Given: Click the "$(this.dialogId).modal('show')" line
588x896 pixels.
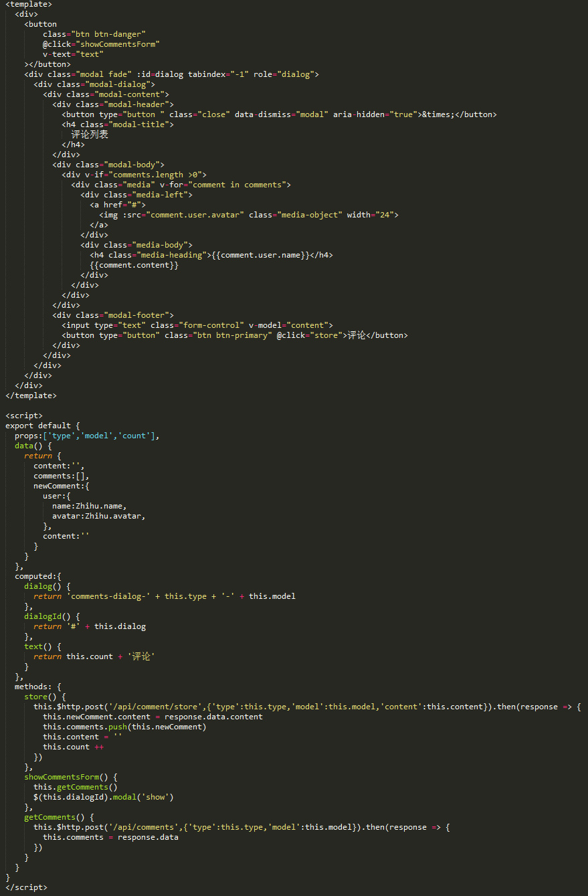Looking at the screenshot, I should (x=104, y=797).
